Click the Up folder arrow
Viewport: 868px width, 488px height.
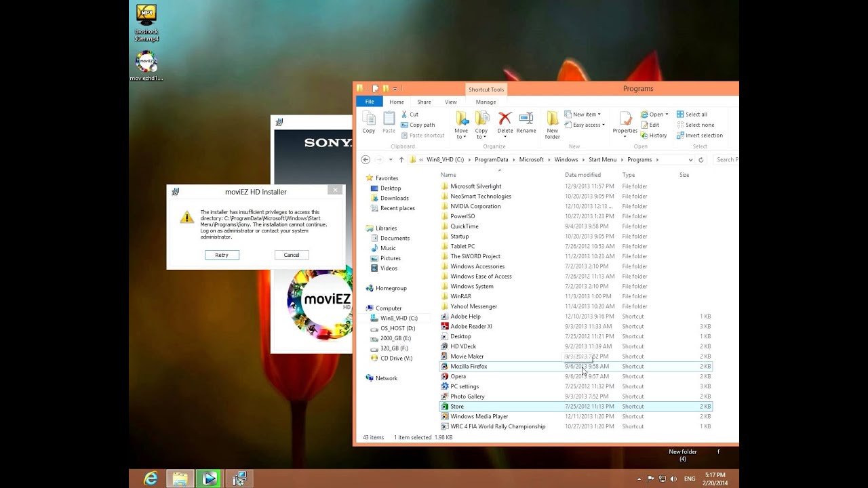401,160
